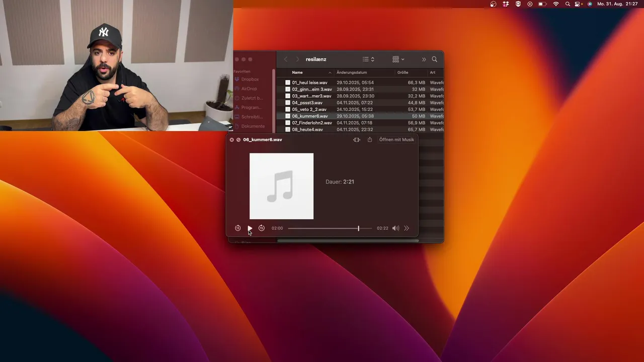The width and height of the screenshot is (644, 362).
Task: Click the Finder search magnifier icon
Action: (x=435, y=59)
